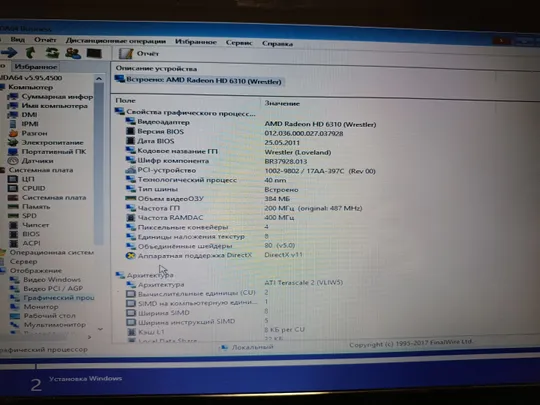
Task: Open the Дистанционные операции menu
Action: [116, 41]
